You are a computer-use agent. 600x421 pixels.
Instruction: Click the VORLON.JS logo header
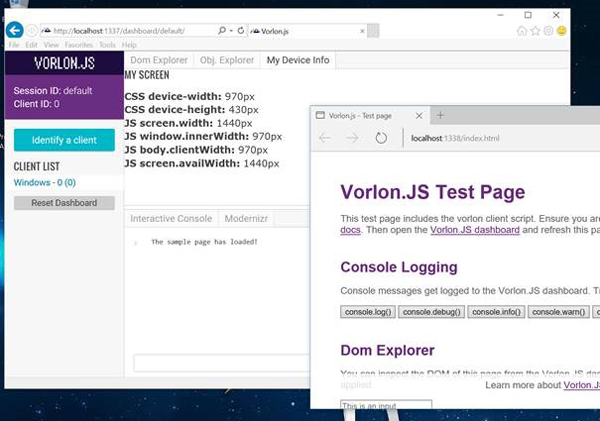point(64,63)
